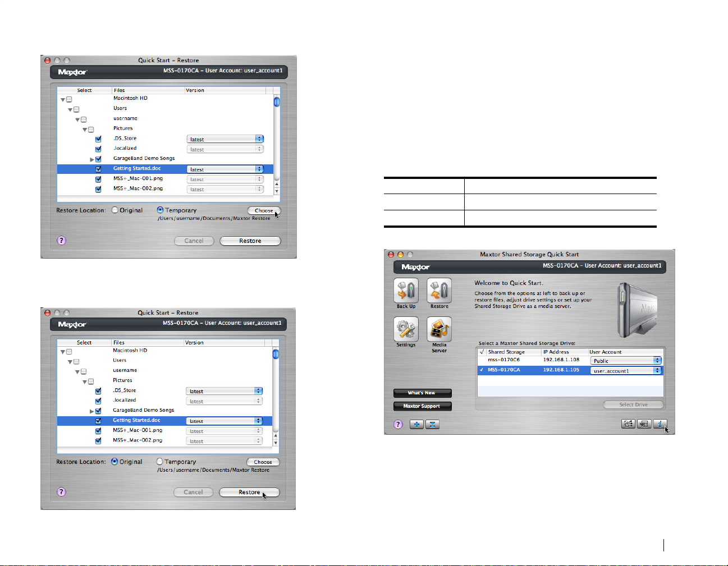Uncheck .localized in the upper Restore window
This screenshot has height=566, width=728.
click(98, 149)
